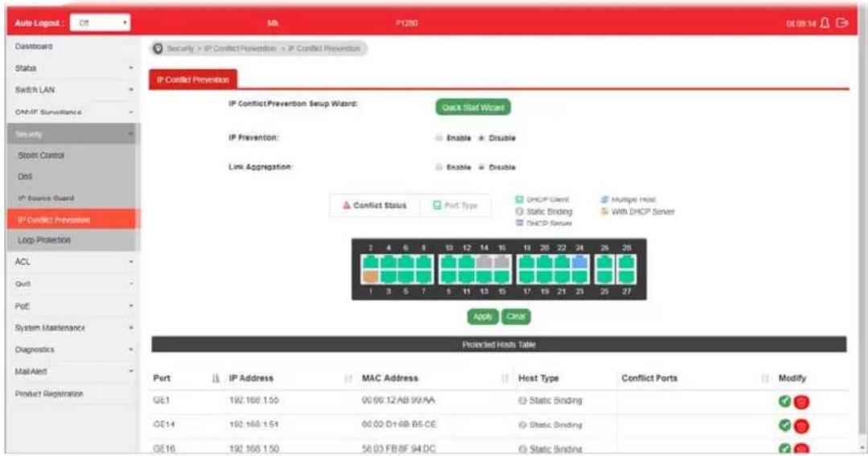Click the DHCP Client legend icon
Image resolution: width=868 pixels, height=456 pixels.
(519, 199)
